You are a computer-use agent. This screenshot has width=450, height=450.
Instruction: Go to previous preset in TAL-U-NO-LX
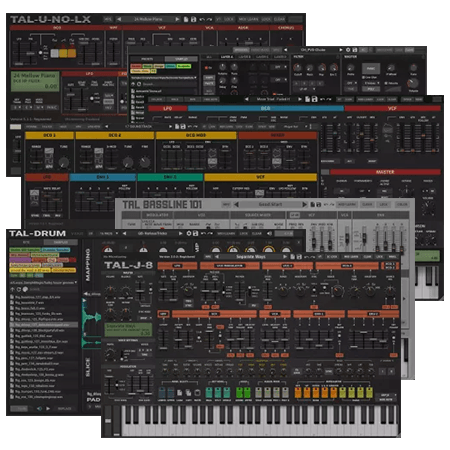[119, 19]
